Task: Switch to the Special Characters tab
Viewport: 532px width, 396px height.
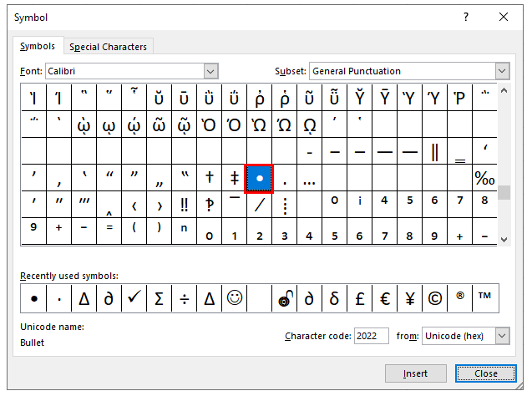Action: tap(108, 47)
